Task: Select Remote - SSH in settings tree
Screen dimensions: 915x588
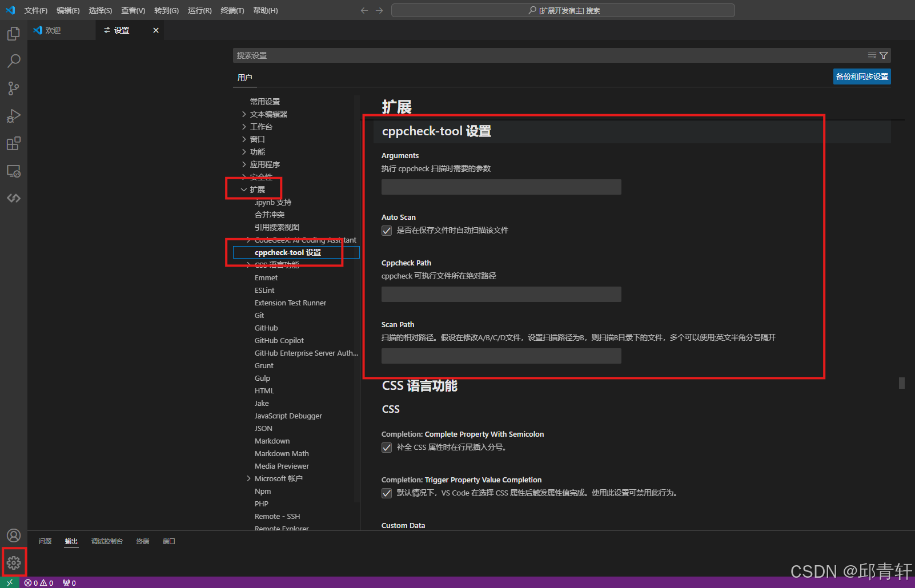Action: pyautogui.click(x=277, y=516)
